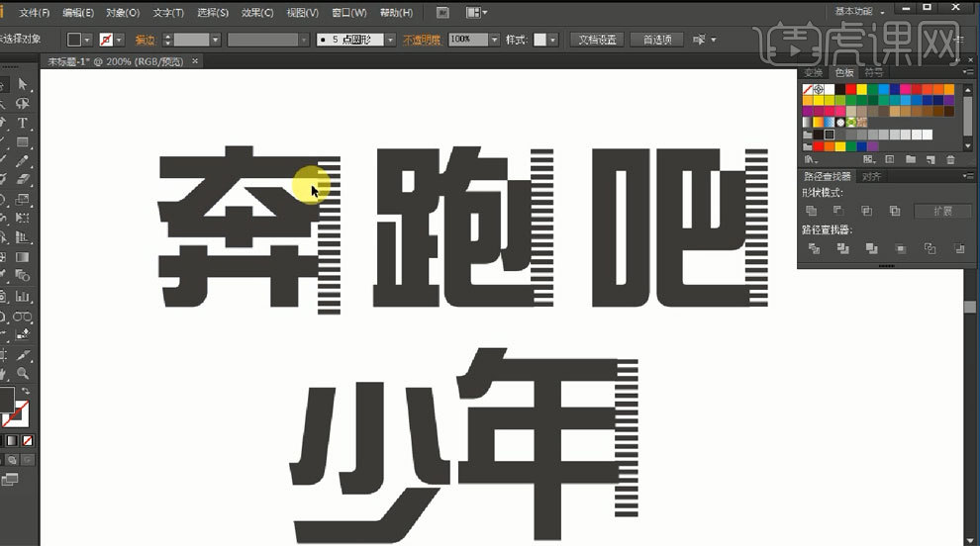
Task: Select the Direct Selection tool arrow
Action: coord(23,84)
